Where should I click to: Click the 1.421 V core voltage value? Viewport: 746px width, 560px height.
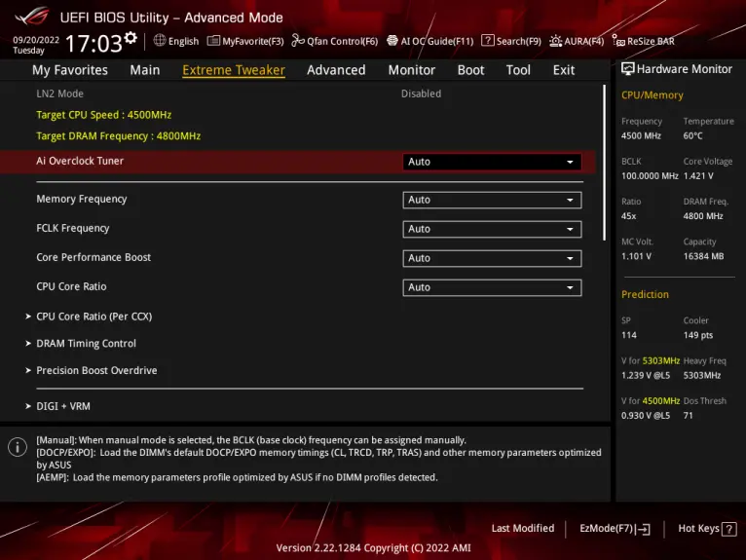(698, 176)
